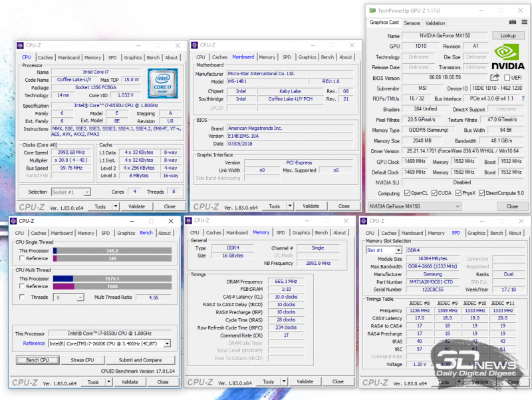Click the Bus Interface question mark icon
532x400 pixels.
[x=523, y=99]
